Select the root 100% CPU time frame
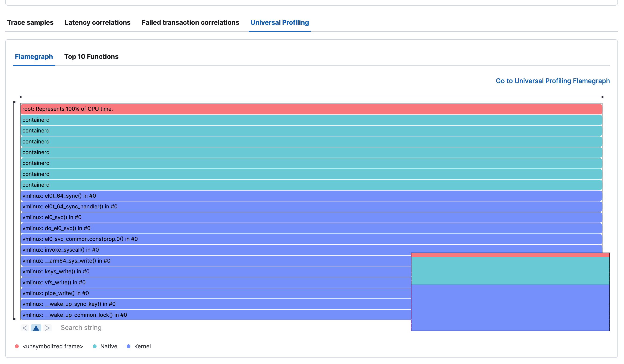 311,109
